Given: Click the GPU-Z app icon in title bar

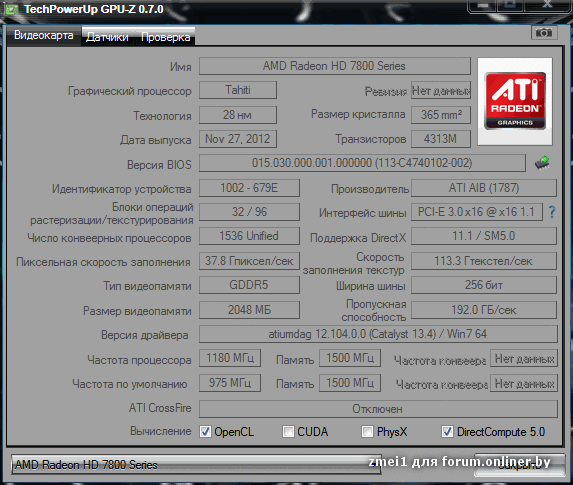Looking at the screenshot, I should tap(11, 9).
